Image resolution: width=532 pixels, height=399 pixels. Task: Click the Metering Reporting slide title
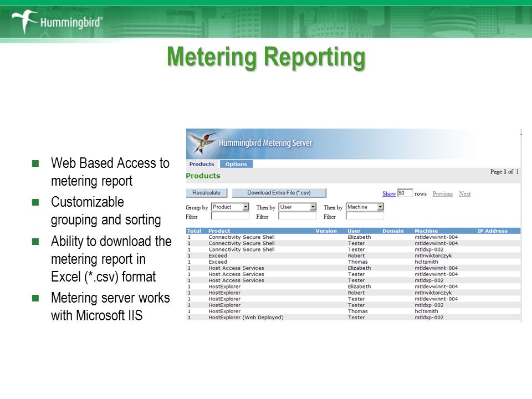click(266, 58)
